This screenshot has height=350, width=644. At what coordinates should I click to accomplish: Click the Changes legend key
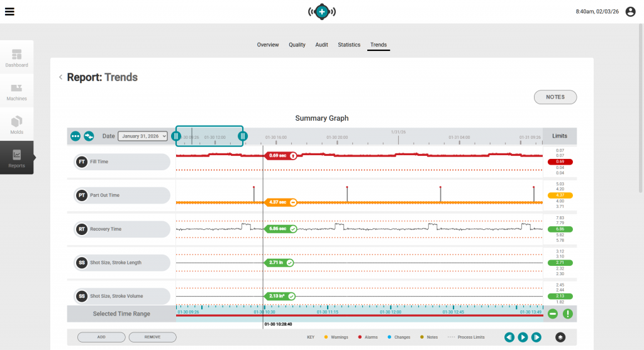[x=399, y=337]
